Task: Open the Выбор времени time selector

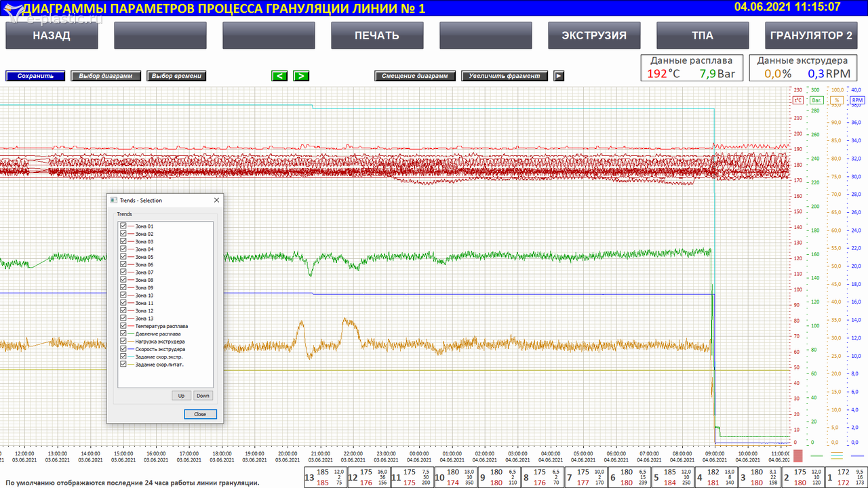Action: pos(176,76)
